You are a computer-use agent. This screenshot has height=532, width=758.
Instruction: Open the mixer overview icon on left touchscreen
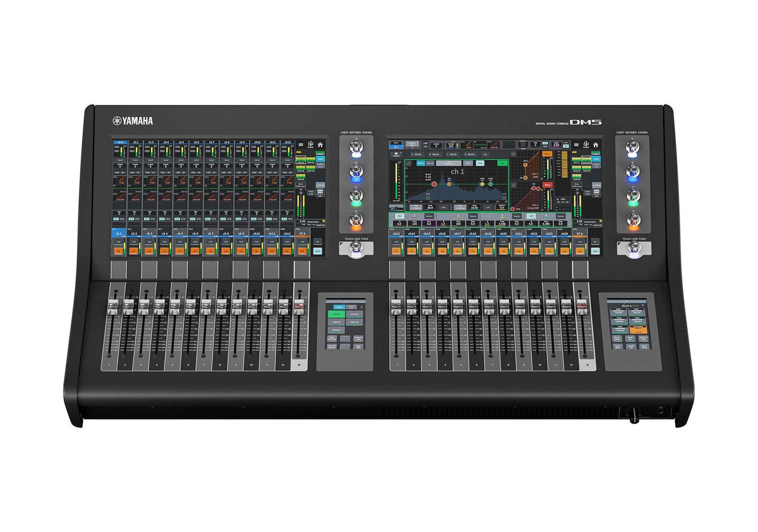310,145
